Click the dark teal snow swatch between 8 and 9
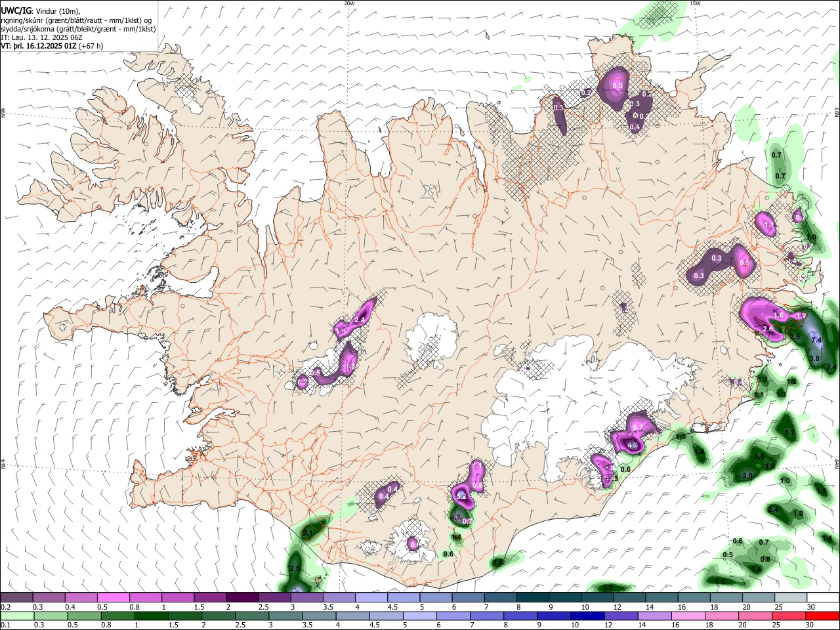The width and height of the screenshot is (840, 630). tap(532, 597)
